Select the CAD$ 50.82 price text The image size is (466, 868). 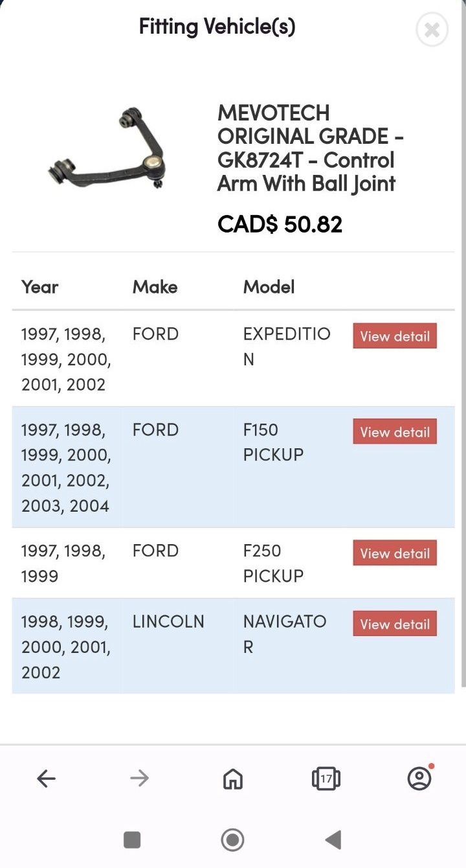click(280, 224)
